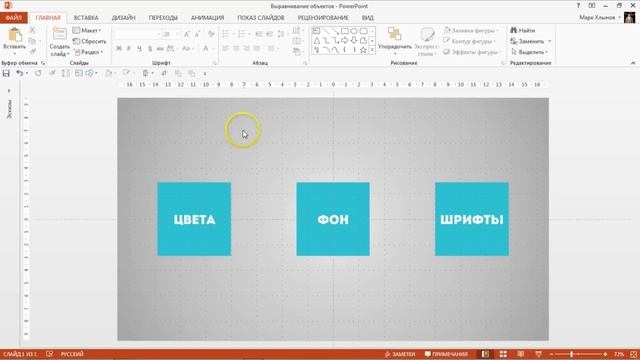Image resolution: width=640 pixels, height=360 pixels.
Task: Toggle text shadow with the S button
Action: pyautogui.click(x=150, y=49)
